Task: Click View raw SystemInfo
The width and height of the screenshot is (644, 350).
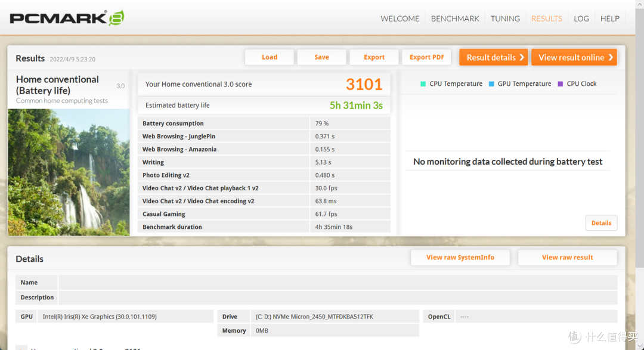Action: pyautogui.click(x=460, y=258)
